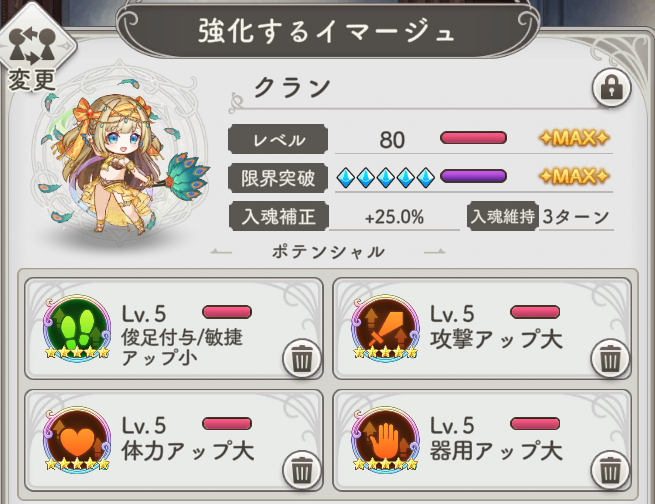Delete the 攻撃アップ大 potential via trash icon
Screen dimensions: 655x504
pos(610,358)
